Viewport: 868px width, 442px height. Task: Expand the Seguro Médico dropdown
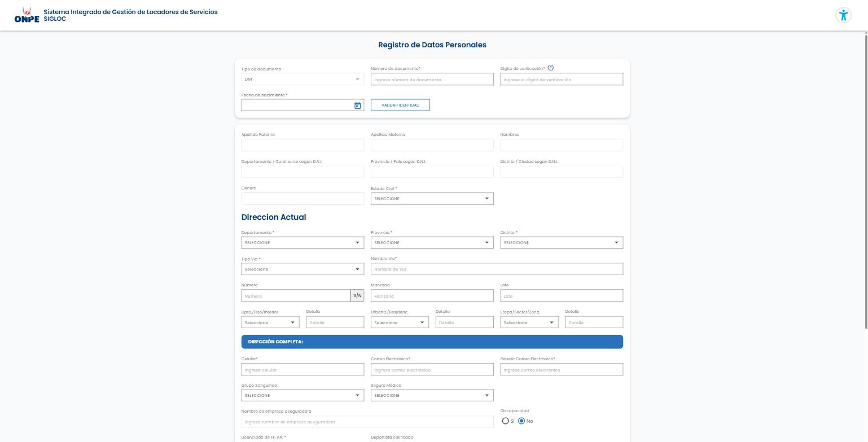click(x=432, y=395)
